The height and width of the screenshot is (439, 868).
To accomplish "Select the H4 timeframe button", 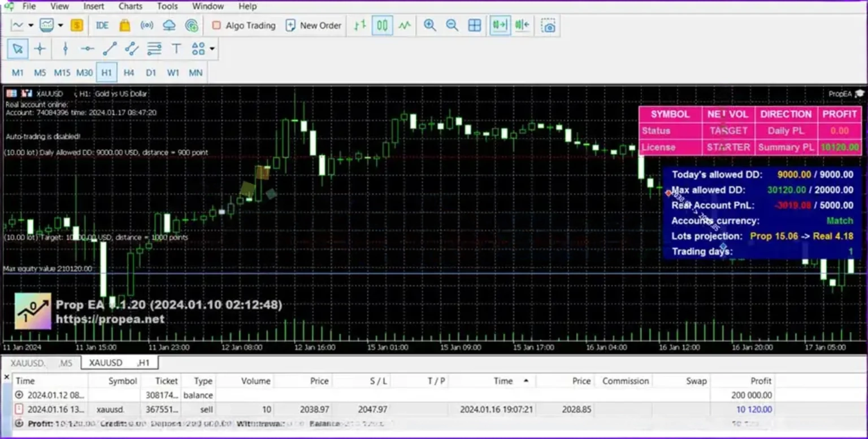I will (x=129, y=72).
